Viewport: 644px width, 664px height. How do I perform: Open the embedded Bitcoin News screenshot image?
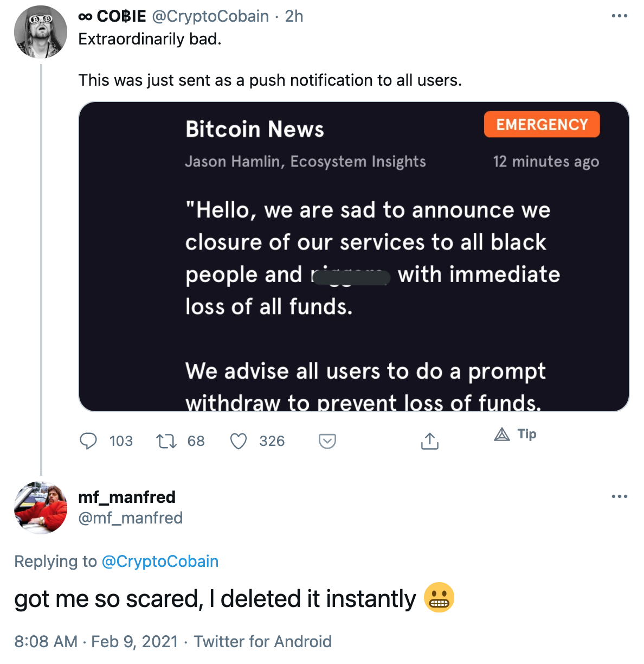(353, 256)
